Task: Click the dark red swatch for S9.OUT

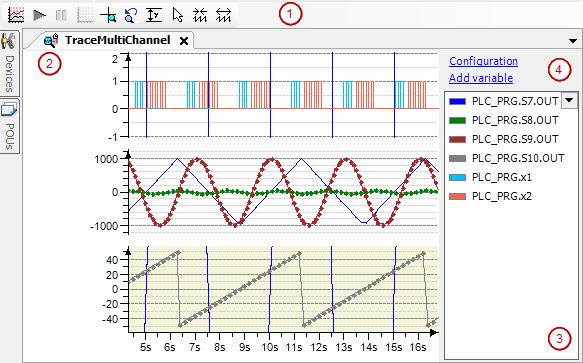Action: (x=457, y=139)
